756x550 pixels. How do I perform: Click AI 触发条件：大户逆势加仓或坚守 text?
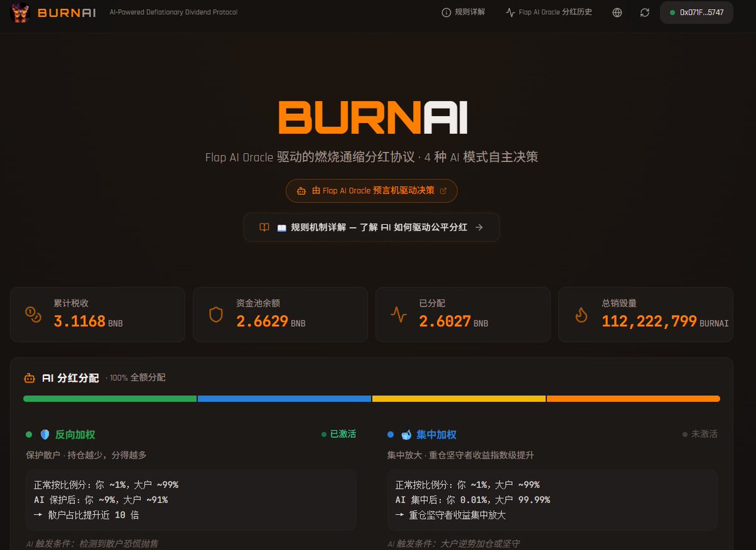point(454,544)
